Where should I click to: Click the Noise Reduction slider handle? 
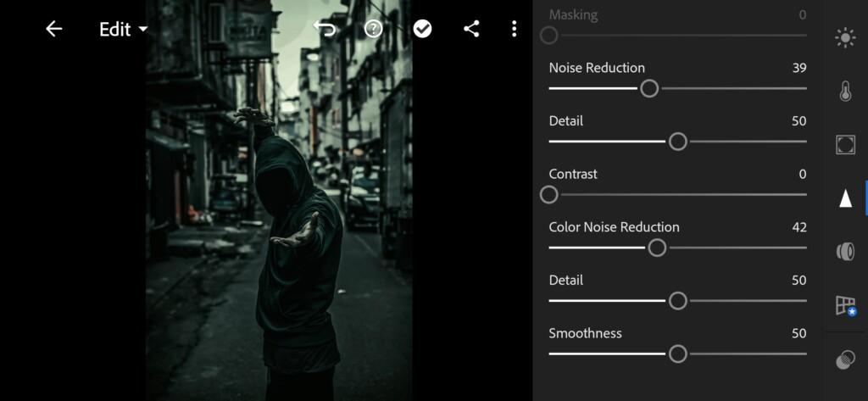649,89
